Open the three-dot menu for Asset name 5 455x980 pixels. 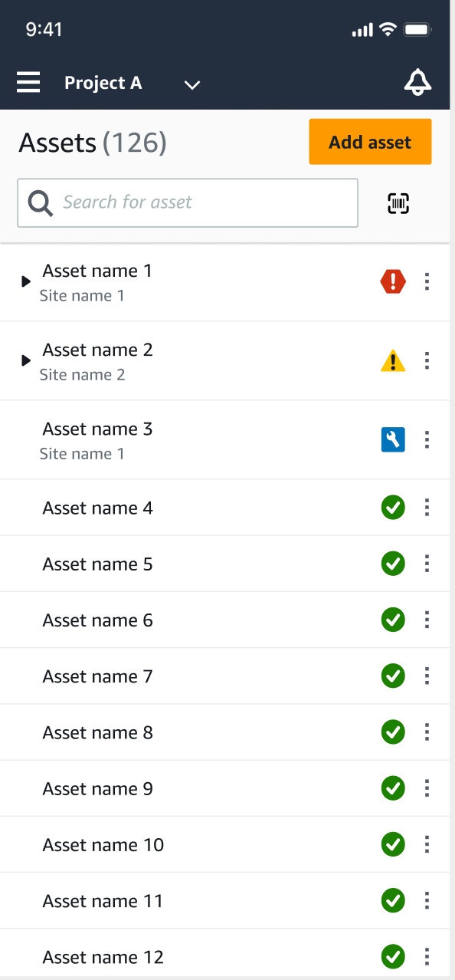coord(427,564)
